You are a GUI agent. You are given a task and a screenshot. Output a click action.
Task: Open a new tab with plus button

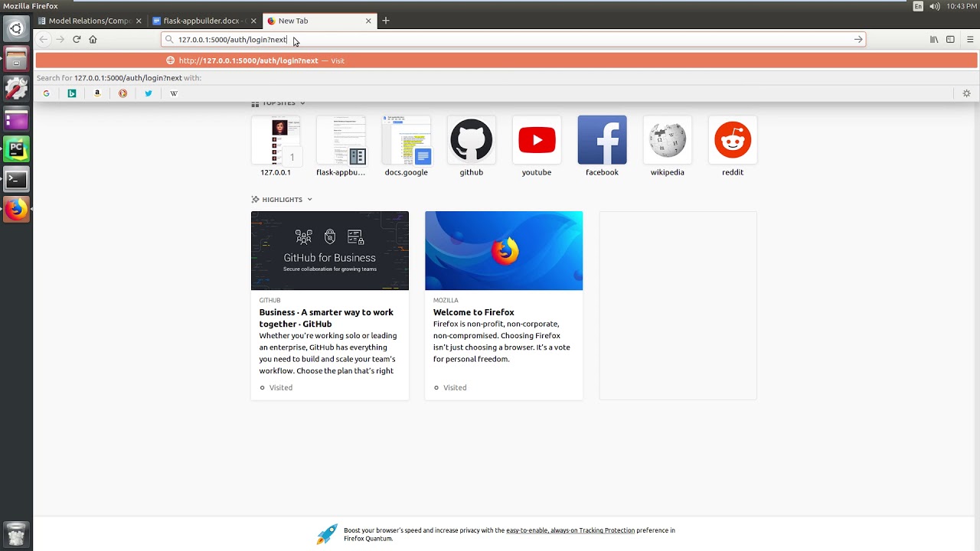(x=386, y=21)
